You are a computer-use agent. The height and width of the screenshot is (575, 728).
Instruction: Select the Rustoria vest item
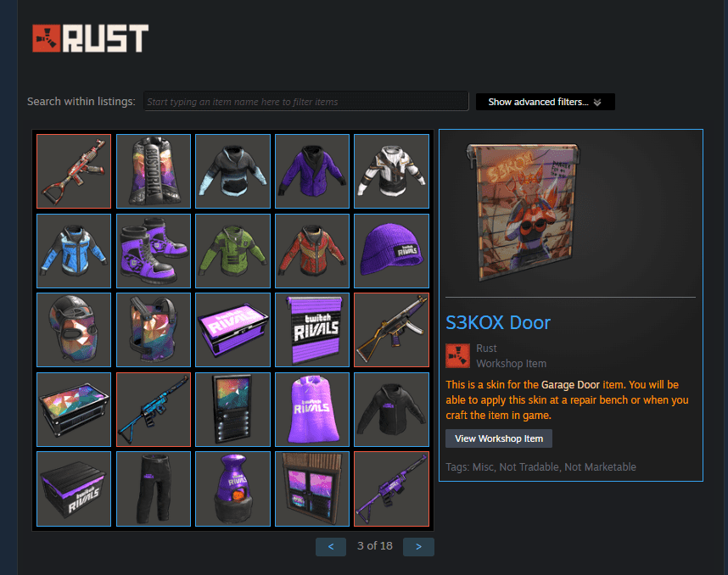(x=154, y=171)
